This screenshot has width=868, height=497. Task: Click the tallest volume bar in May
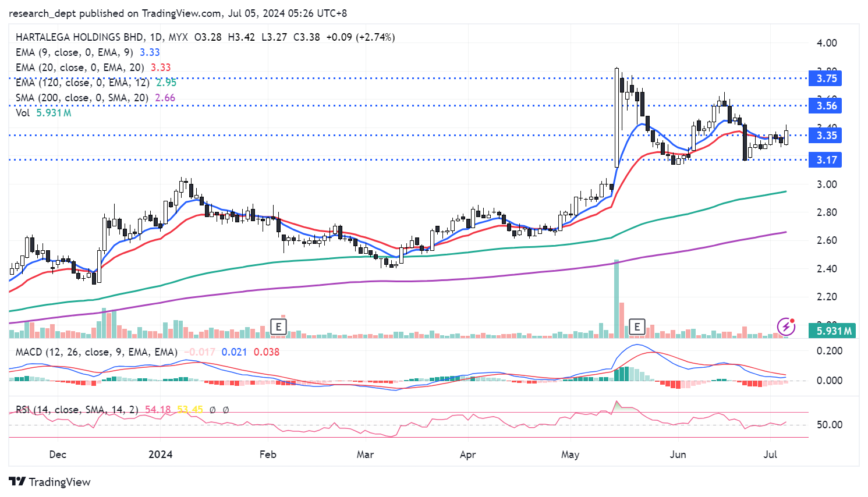pos(617,299)
